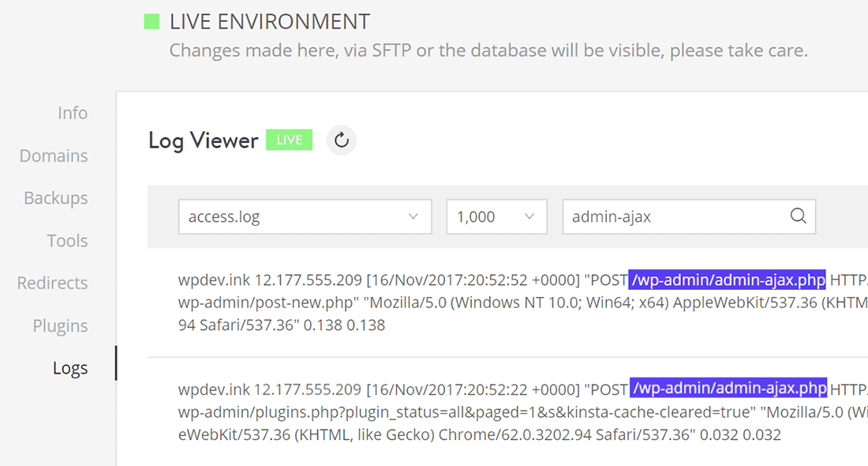This screenshot has width=868, height=466.
Task: Open the Info section in the sidebar
Action: [x=72, y=113]
